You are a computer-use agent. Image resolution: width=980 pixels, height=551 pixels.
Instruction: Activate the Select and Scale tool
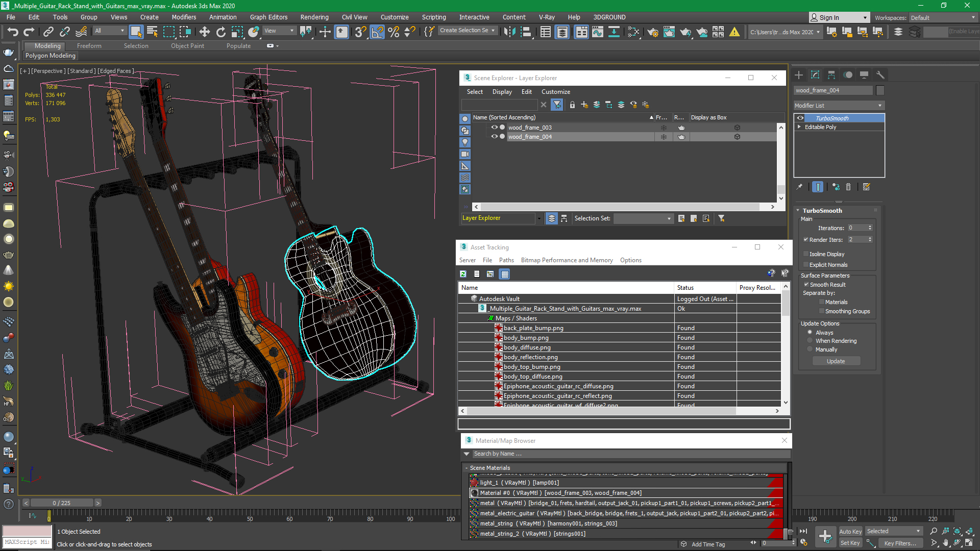(237, 32)
